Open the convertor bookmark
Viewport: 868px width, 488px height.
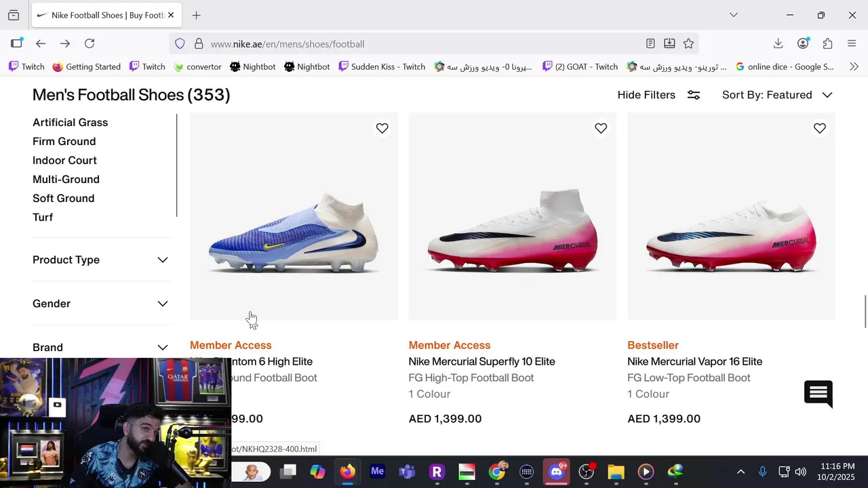pos(197,66)
